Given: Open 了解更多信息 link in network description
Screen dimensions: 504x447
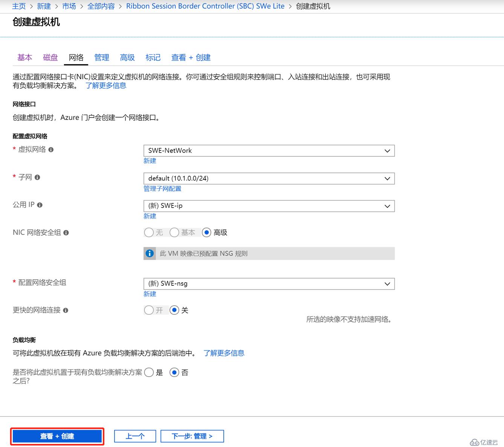Looking at the screenshot, I should (x=106, y=86).
